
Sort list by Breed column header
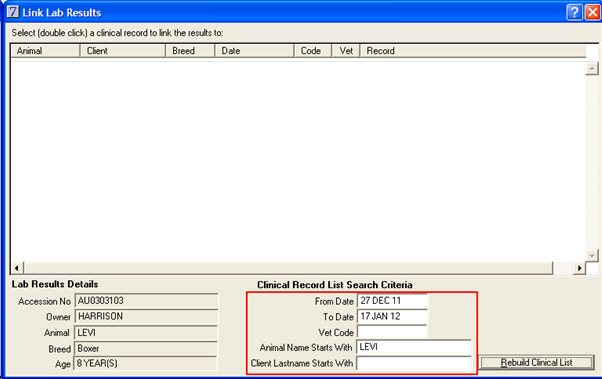coord(190,51)
